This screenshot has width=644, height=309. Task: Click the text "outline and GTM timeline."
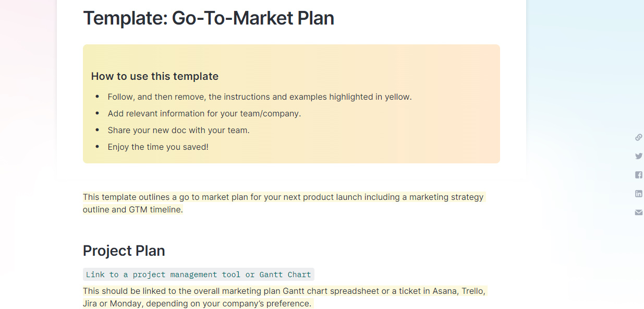click(132, 210)
